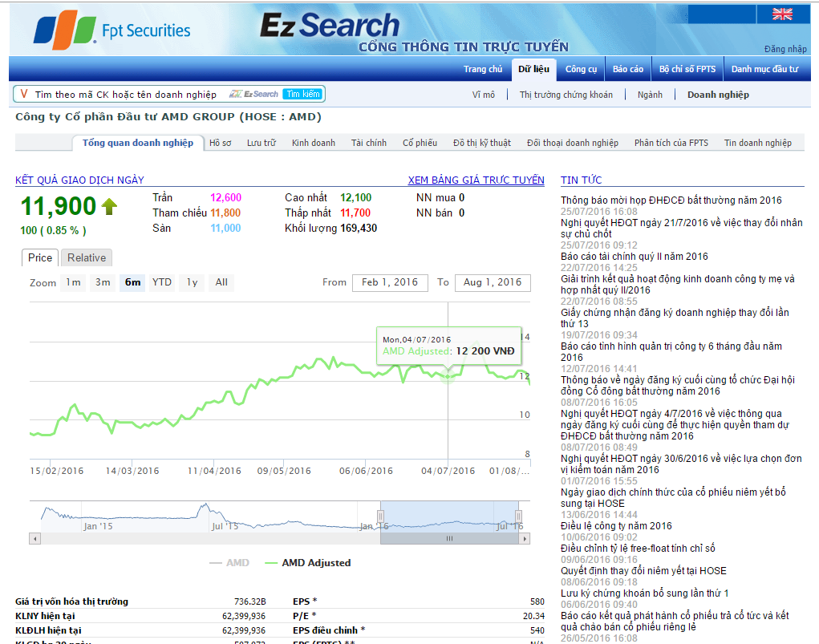The height and width of the screenshot is (644, 819).
Task: Switch to the Cổ phiếu tab
Action: (420, 143)
